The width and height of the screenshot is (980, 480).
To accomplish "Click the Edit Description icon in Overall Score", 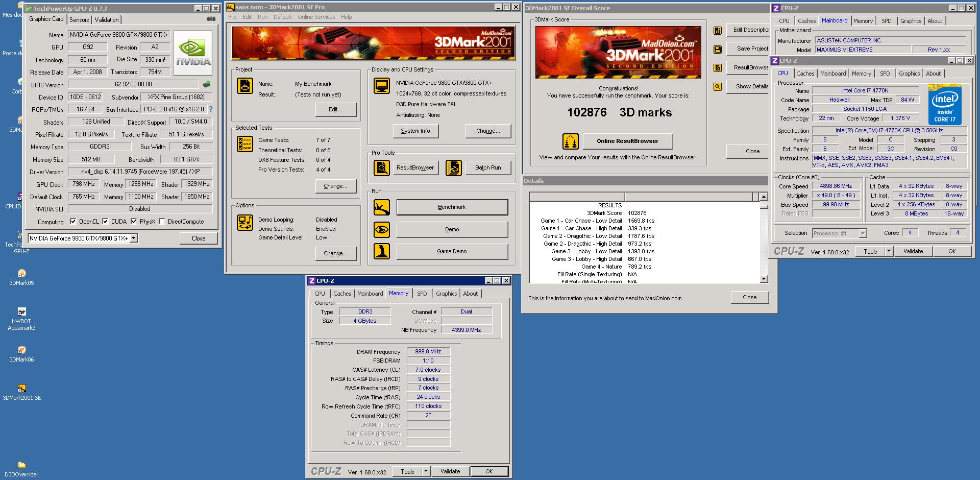I will click(718, 30).
